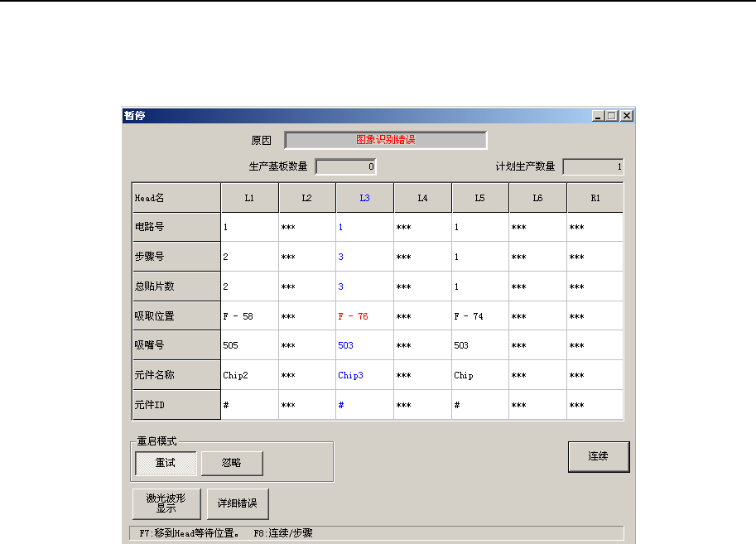Click the status bar F7:移到Head等待位置 text
Viewport: 756px width, 544px height.
(189, 533)
